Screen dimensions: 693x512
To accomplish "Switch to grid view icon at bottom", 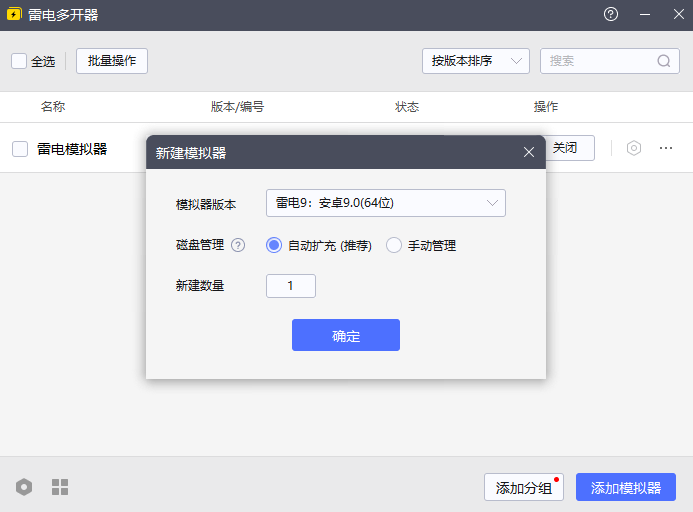I will tap(60, 487).
